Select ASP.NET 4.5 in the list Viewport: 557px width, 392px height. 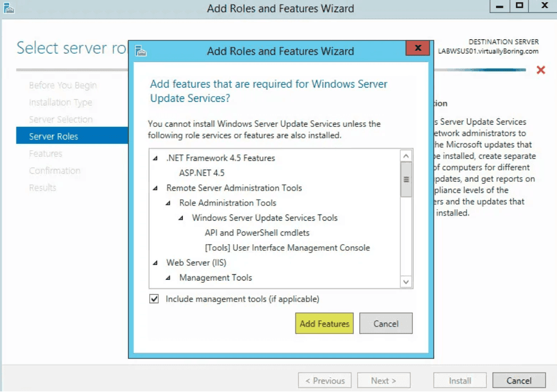(202, 173)
